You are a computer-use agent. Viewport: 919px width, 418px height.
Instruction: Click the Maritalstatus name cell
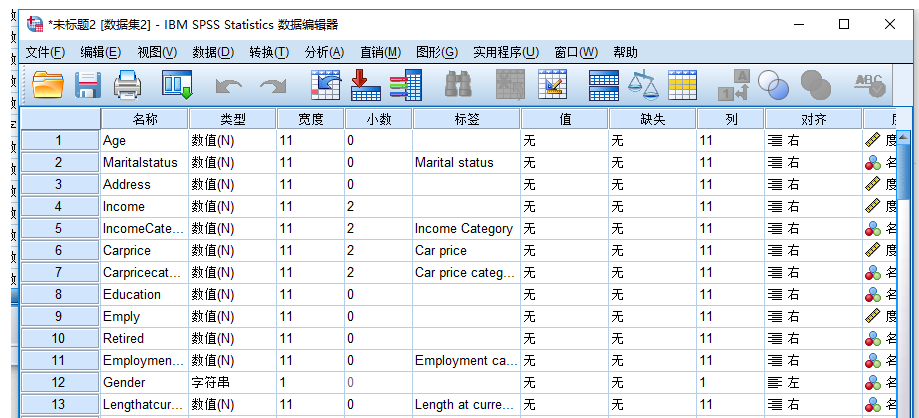coord(145,162)
